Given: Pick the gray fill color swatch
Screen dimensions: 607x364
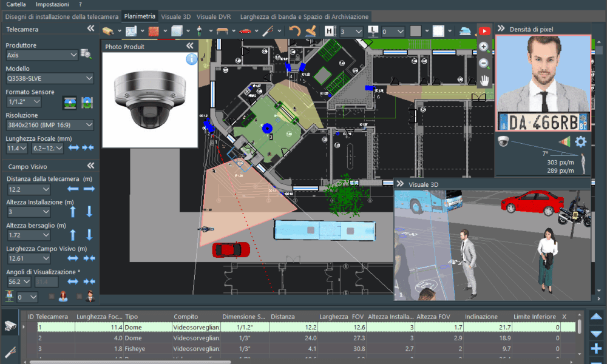Looking at the screenshot, I should [415, 31].
